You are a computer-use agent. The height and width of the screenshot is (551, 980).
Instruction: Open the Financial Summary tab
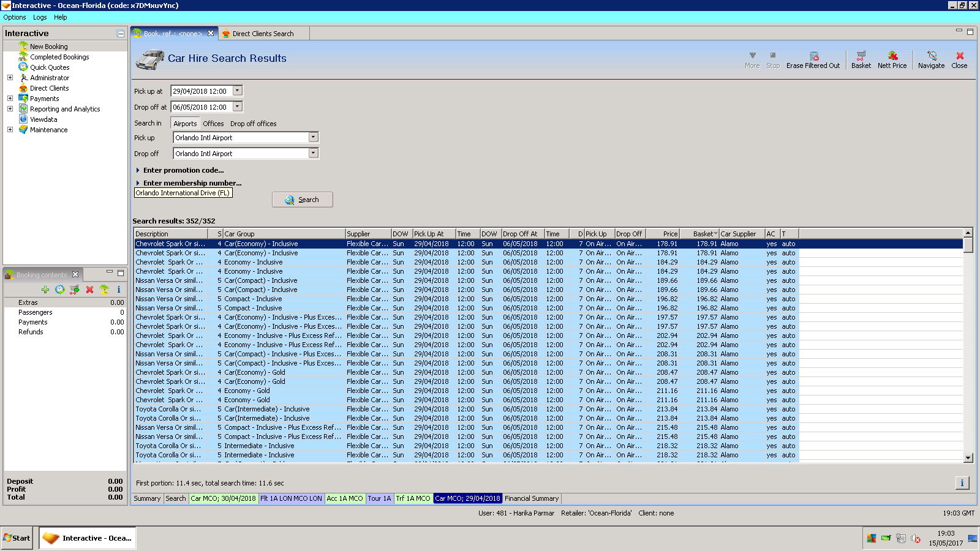(531, 498)
